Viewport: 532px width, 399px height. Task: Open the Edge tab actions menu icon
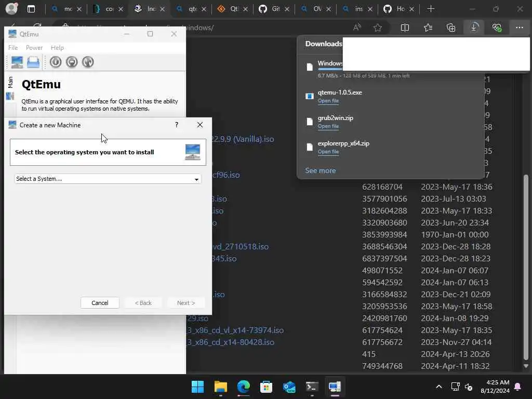tap(31, 9)
